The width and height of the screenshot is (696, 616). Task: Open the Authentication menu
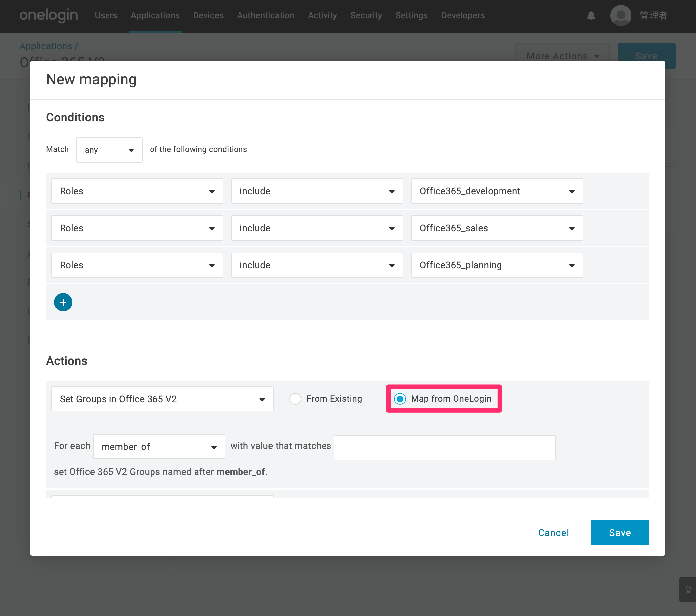266,15
